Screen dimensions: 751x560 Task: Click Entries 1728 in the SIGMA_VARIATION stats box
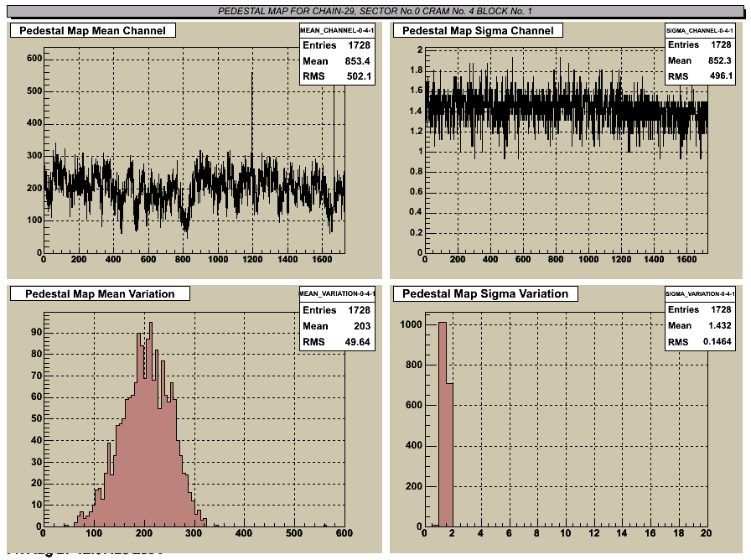pos(699,309)
